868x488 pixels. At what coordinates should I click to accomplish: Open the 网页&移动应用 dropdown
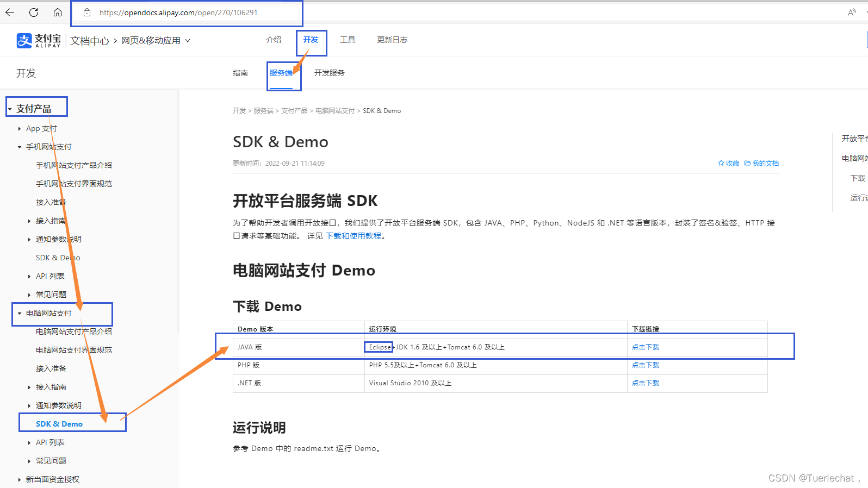click(x=156, y=41)
